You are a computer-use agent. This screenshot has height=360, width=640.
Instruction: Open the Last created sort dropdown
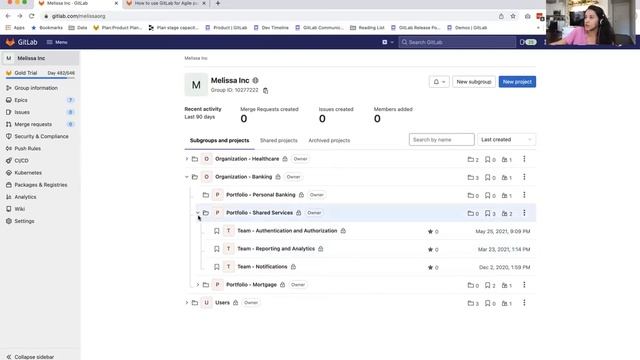click(507, 140)
